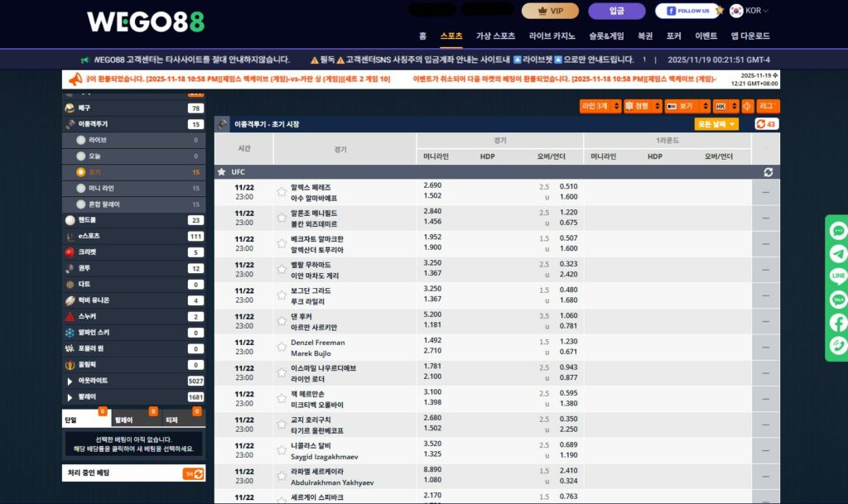Open the 라인 3개 dropdown
Screen dimensions: 848x504
pyautogui.click(x=600, y=107)
